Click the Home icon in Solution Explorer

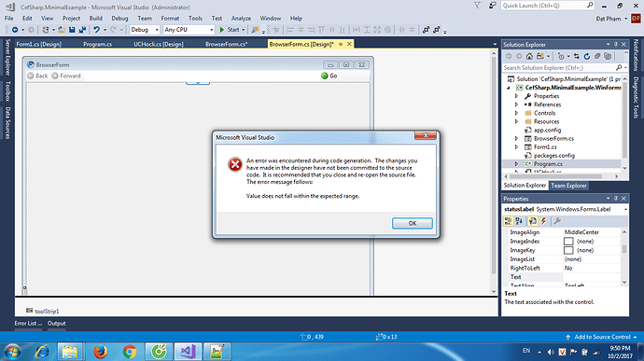(x=529, y=56)
